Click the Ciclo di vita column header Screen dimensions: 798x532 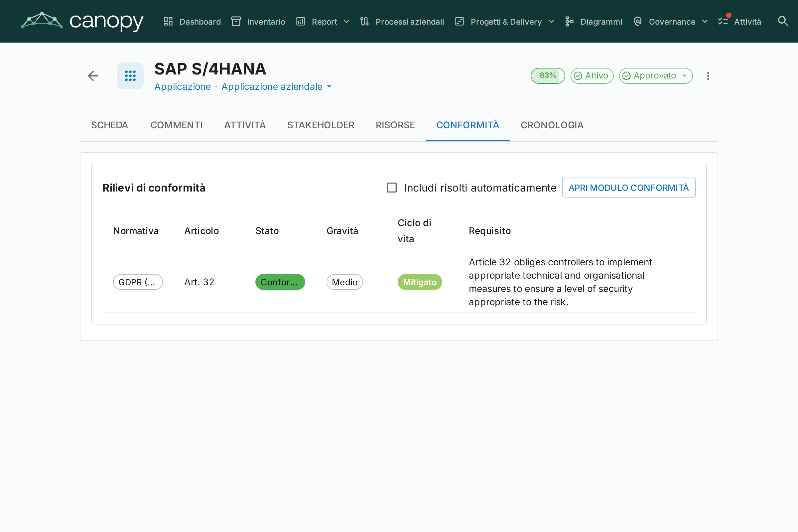coord(415,231)
